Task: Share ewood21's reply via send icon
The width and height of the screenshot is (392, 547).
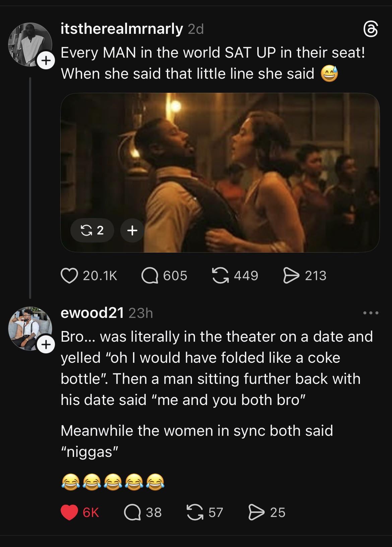Action: [x=256, y=512]
